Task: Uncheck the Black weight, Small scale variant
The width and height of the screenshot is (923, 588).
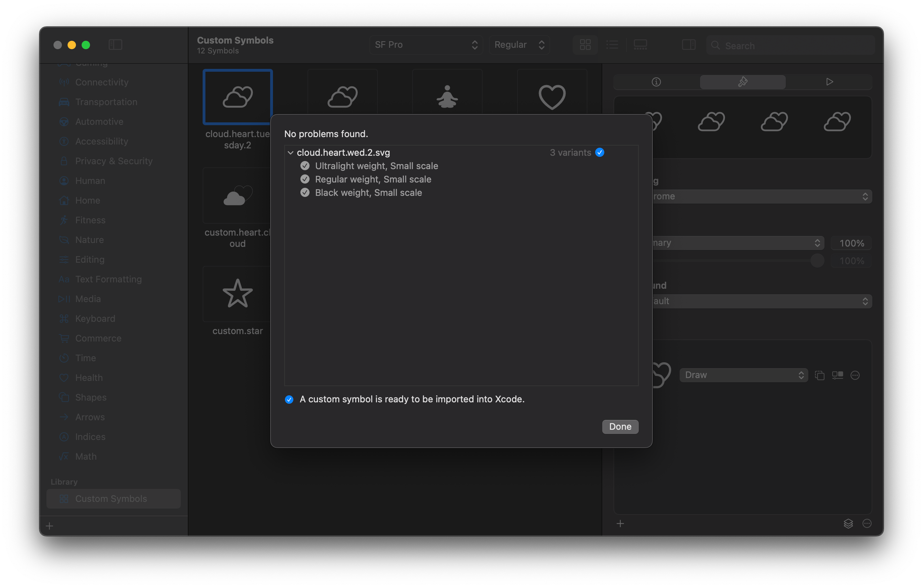Action: click(305, 192)
